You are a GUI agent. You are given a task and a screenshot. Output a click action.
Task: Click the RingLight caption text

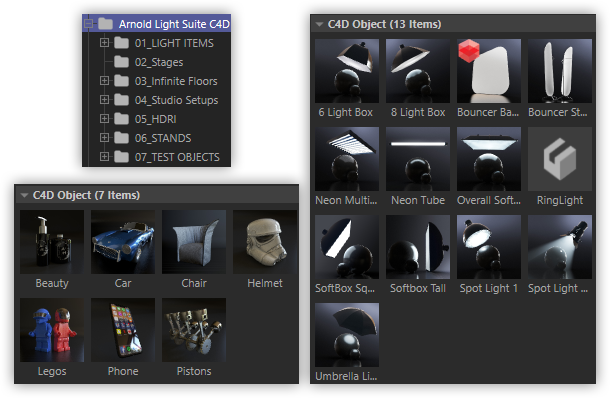(560, 200)
